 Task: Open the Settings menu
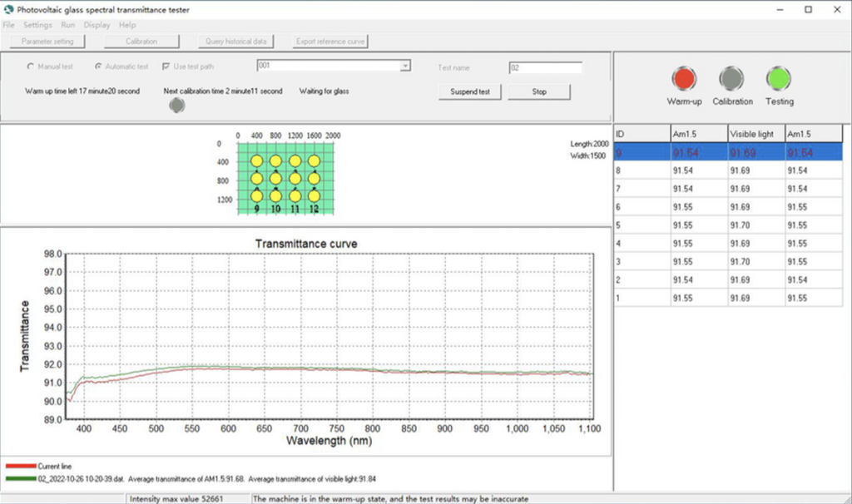point(37,25)
